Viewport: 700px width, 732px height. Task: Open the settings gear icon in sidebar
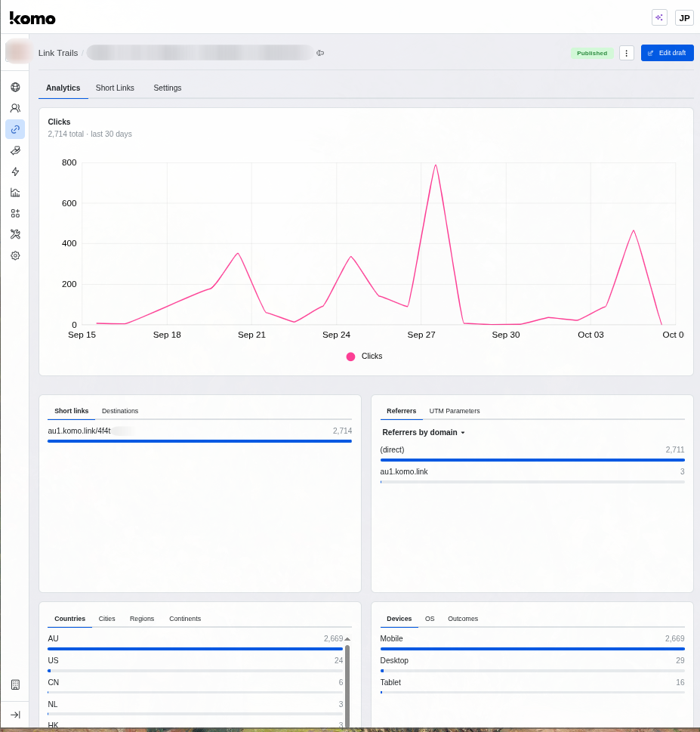(15, 255)
